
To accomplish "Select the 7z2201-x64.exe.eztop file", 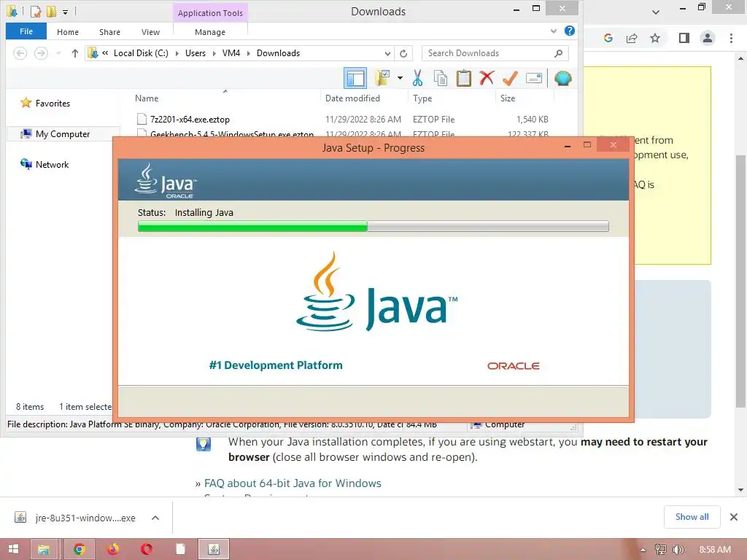I will (x=190, y=119).
